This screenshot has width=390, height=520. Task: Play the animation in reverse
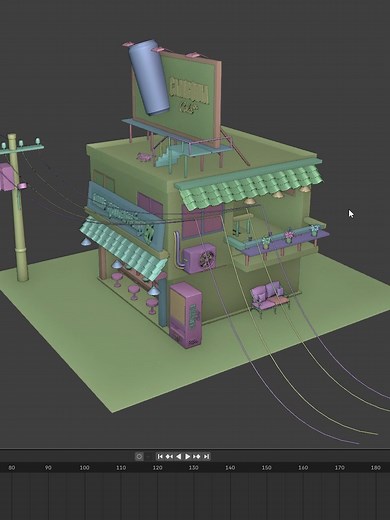178,456
